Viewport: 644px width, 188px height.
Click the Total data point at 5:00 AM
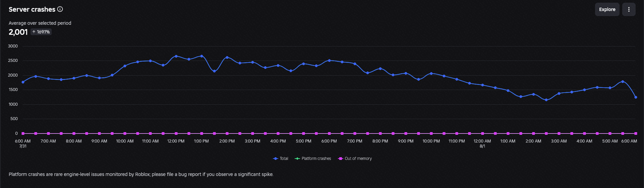(x=610, y=88)
